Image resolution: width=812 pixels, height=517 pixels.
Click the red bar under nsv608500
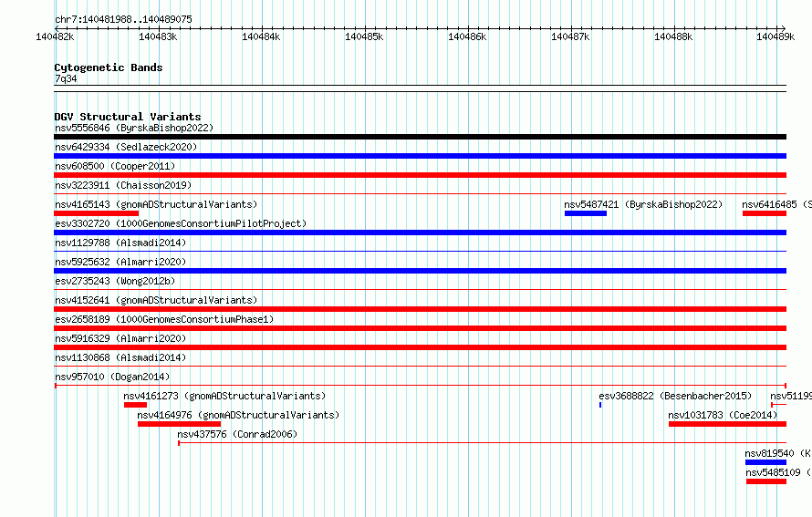point(420,175)
